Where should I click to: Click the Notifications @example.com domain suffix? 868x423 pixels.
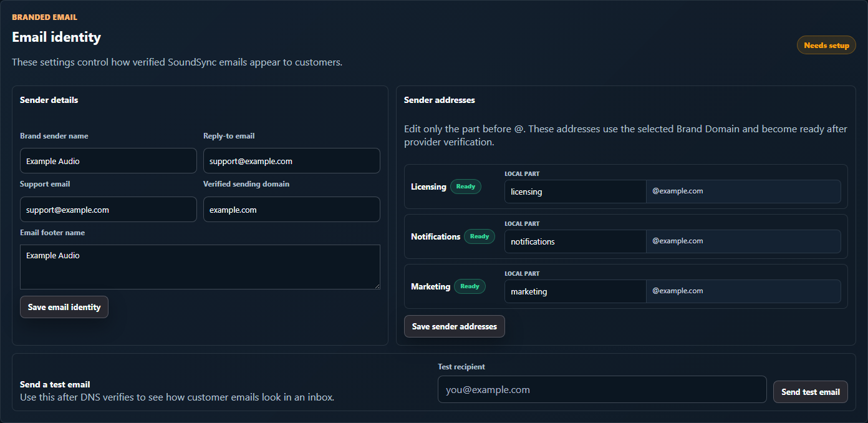743,241
